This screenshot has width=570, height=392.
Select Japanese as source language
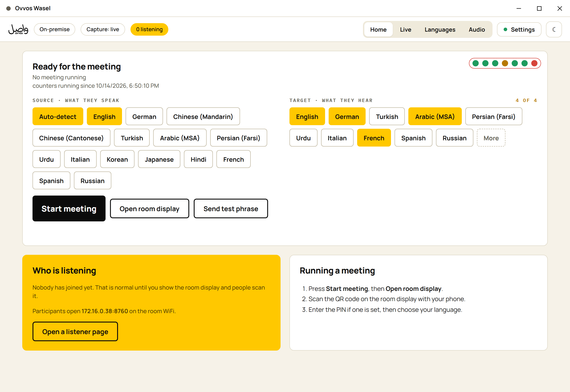click(159, 159)
